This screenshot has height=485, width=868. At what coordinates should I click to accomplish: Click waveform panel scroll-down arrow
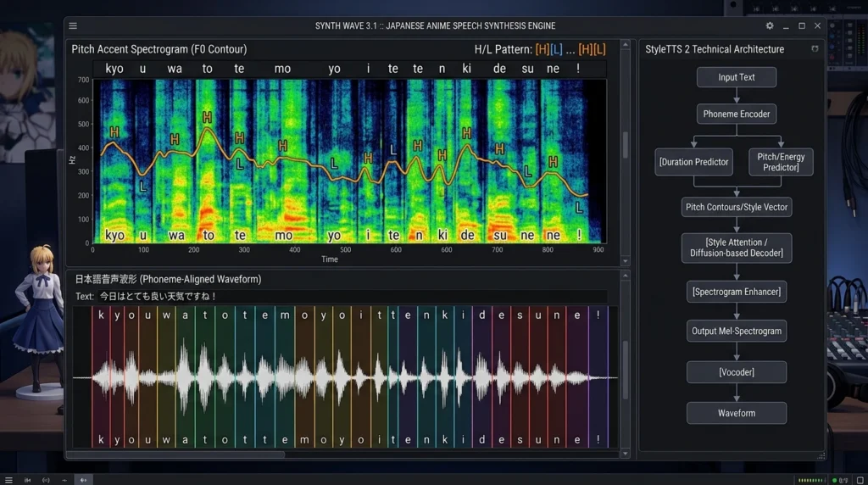(625, 454)
